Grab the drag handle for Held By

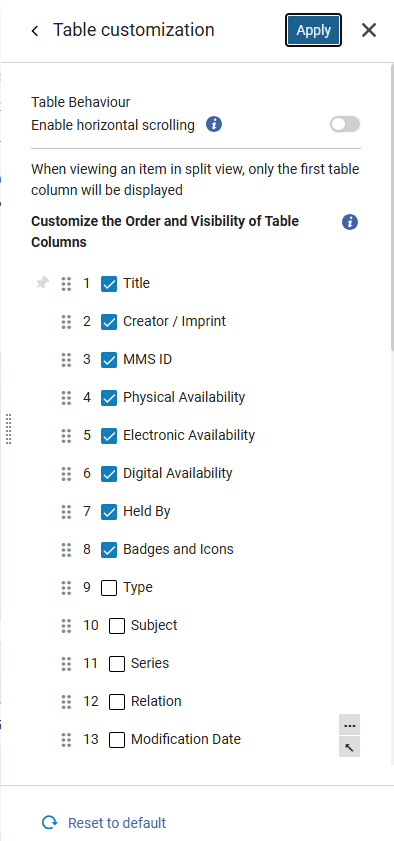pyautogui.click(x=66, y=512)
